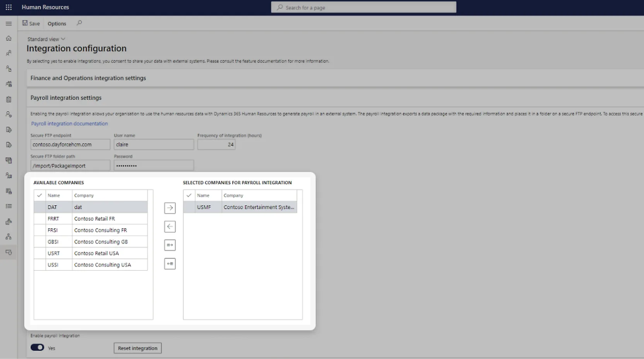Select the 'Contoso Consulting USA' cell
The height and width of the screenshot is (359, 644).
(110, 265)
